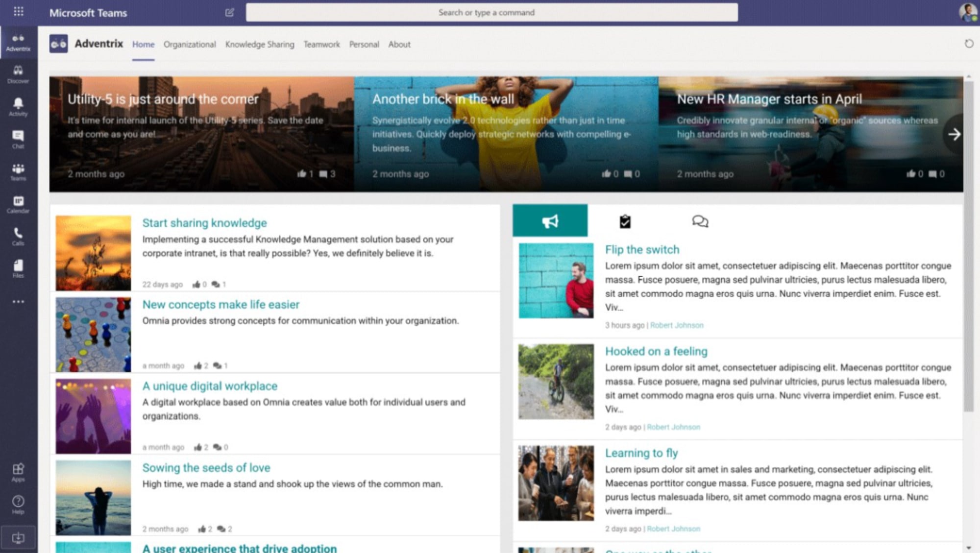Viewport: 980px width, 553px height.
Task: Open the Apps store icon in sidebar
Action: tap(18, 472)
